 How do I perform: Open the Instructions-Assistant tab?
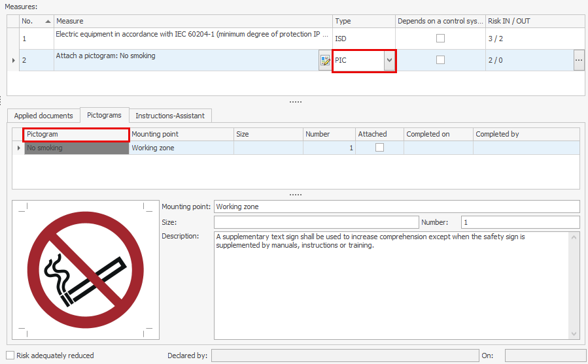pos(170,116)
